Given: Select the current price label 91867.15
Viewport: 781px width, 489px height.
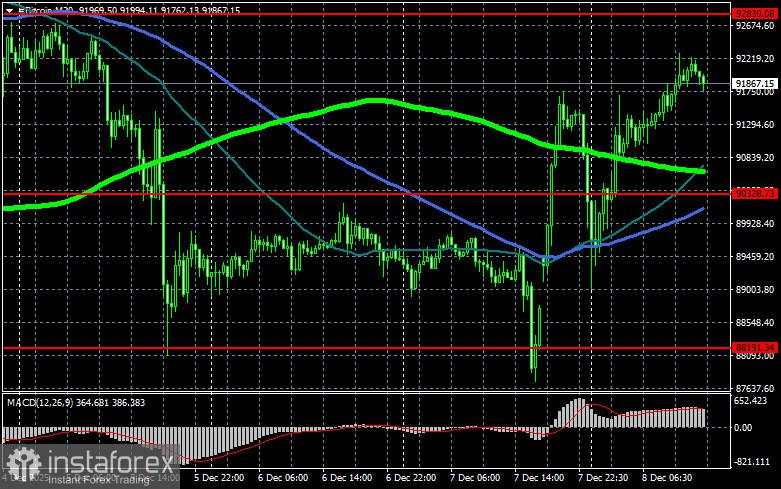Looking at the screenshot, I should pos(755,84).
